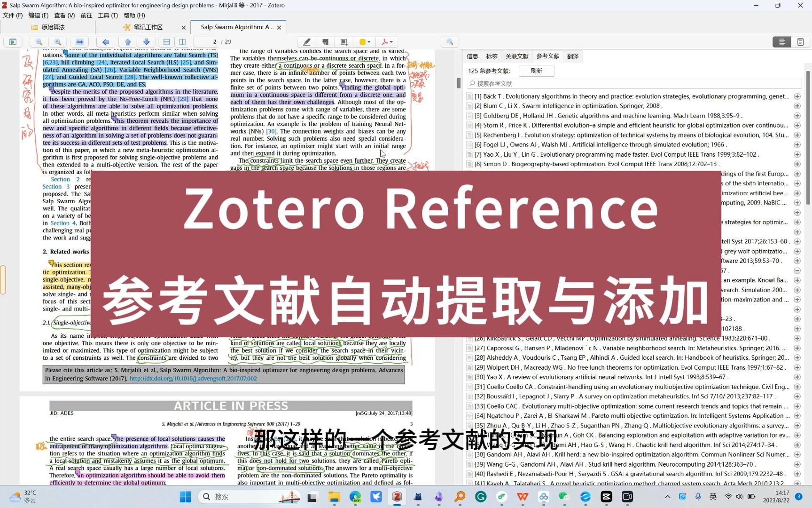Open the 帮助 menu
This screenshot has width=812, height=508.
pos(134,16)
